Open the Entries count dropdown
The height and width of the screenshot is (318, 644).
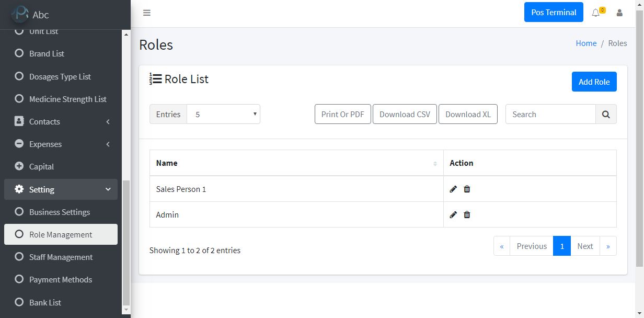tap(223, 115)
